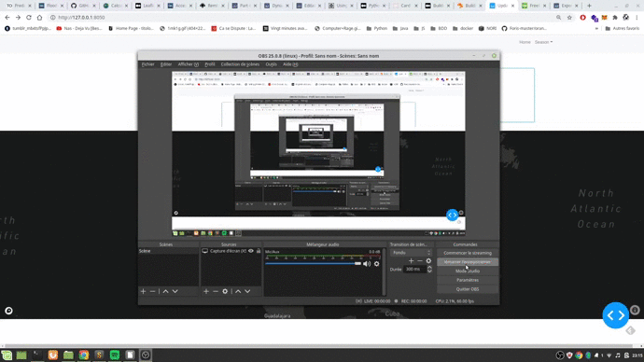Bookmark this page with the star icon
Viewport: 644px width, 362px height.
pyautogui.click(x=569, y=18)
